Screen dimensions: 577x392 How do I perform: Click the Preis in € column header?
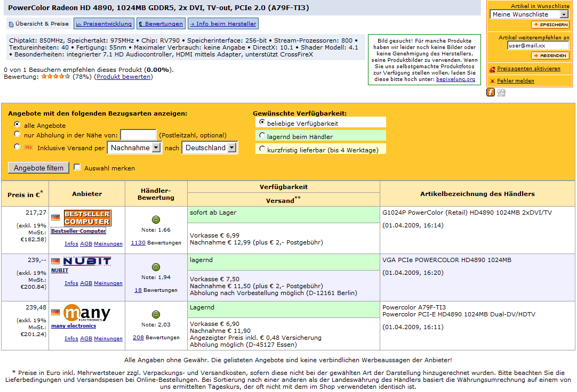tap(25, 194)
